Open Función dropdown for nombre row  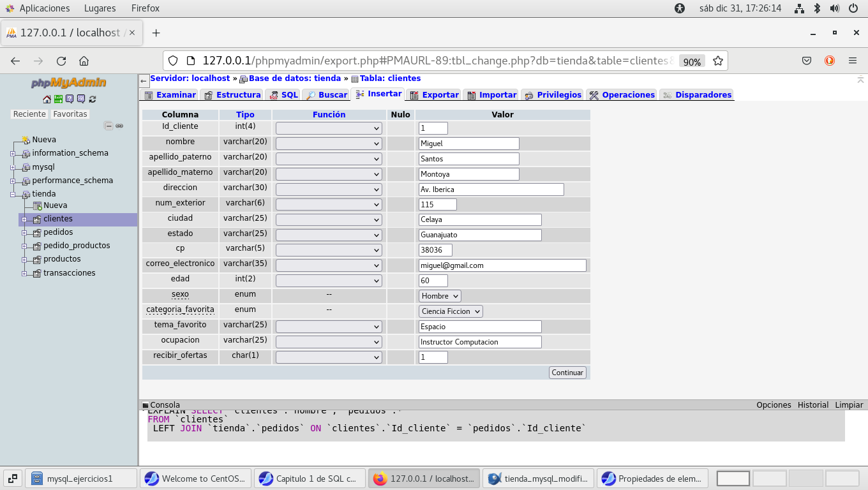pyautogui.click(x=329, y=144)
